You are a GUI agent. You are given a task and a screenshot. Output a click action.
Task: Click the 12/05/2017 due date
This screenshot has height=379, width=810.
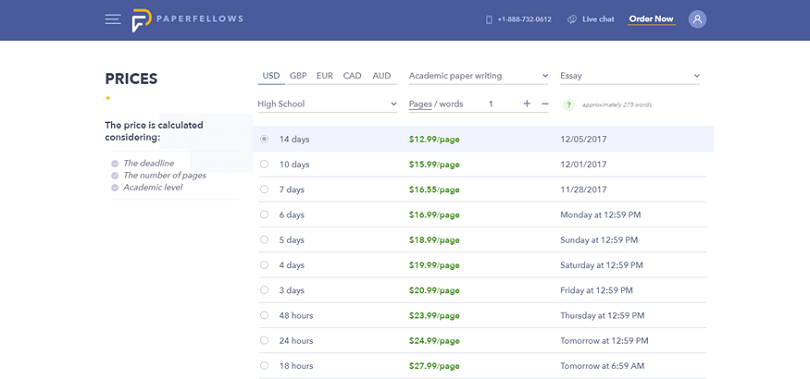[583, 139]
